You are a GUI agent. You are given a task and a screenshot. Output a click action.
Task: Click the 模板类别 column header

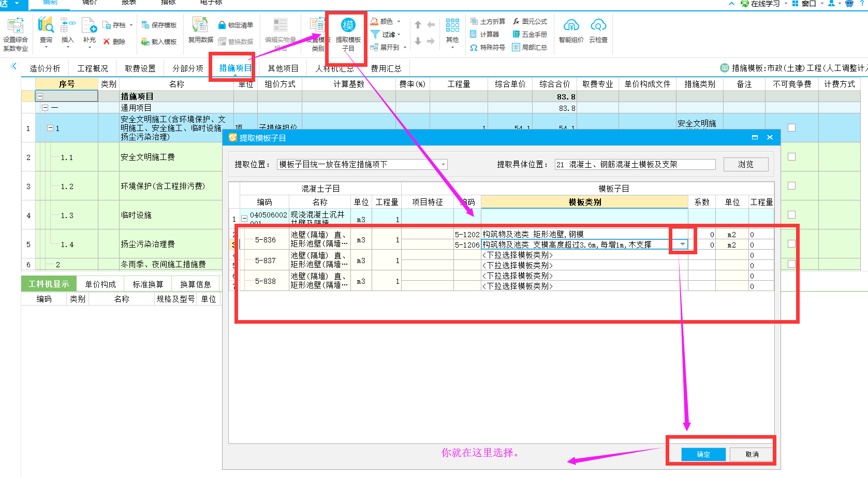[584, 202]
